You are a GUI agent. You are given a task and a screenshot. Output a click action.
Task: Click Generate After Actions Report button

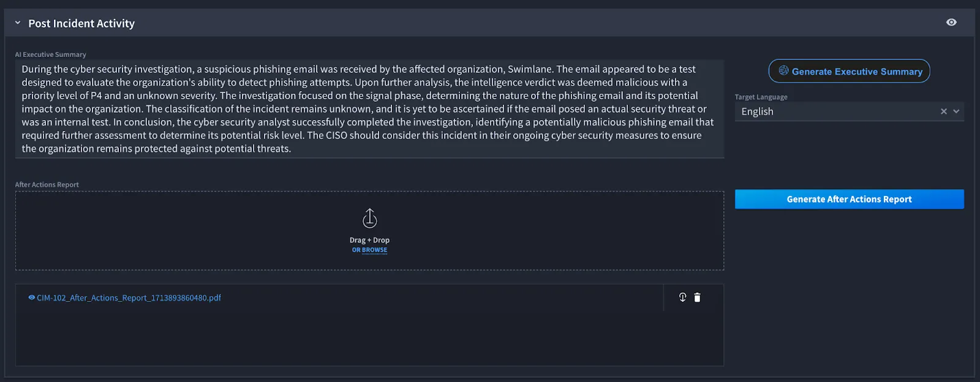[x=850, y=199]
